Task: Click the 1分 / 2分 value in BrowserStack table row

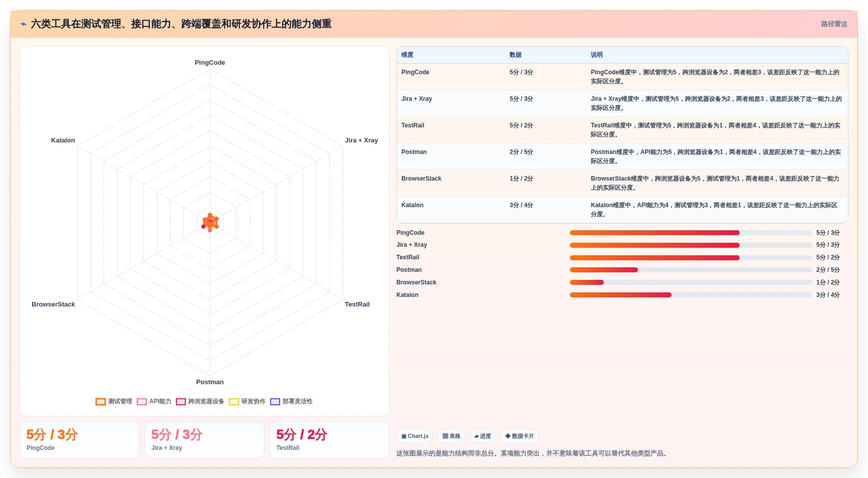Action: tap(521, 179)
